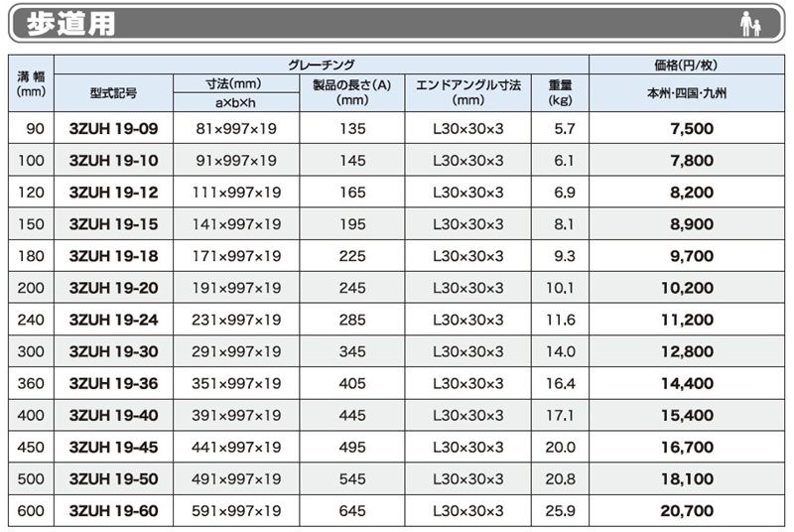
Task: Click the グレーチング column group header
Action: pos(322,65)
